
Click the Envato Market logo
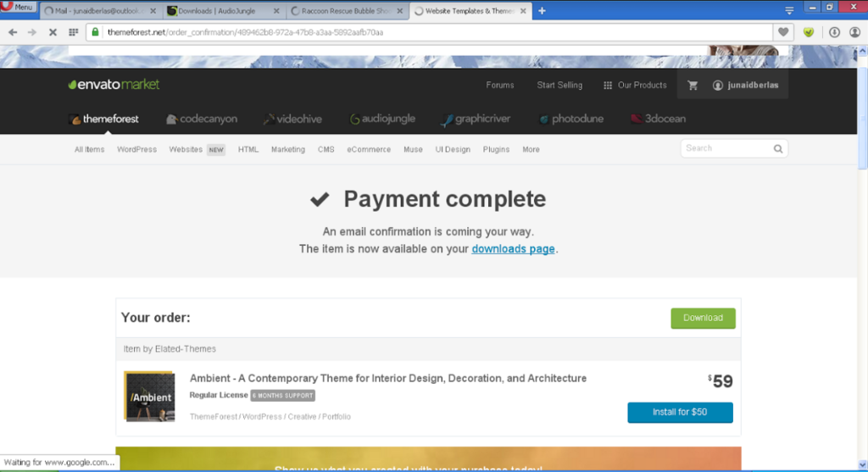(x=114, y=85)
